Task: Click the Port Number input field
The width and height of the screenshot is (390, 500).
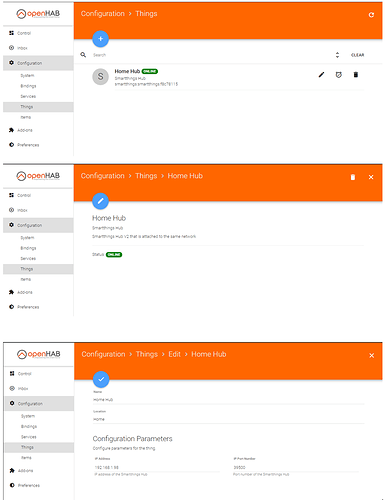Action: tap(296, 467)
